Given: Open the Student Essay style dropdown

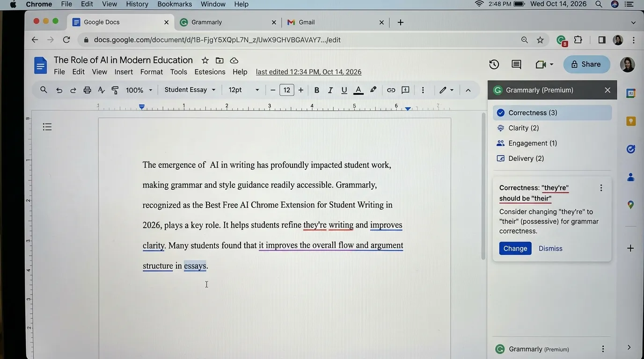Looking at the screenshot, I should [x=190, y=90].
